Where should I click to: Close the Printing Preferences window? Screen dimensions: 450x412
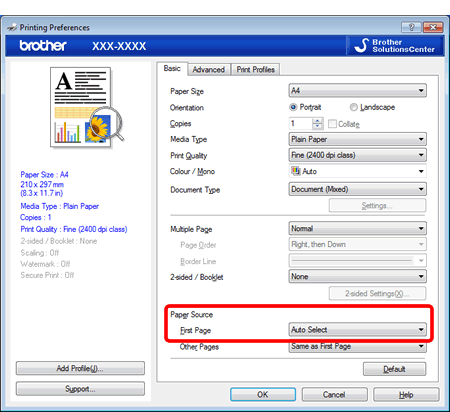(x=433, y=27)
